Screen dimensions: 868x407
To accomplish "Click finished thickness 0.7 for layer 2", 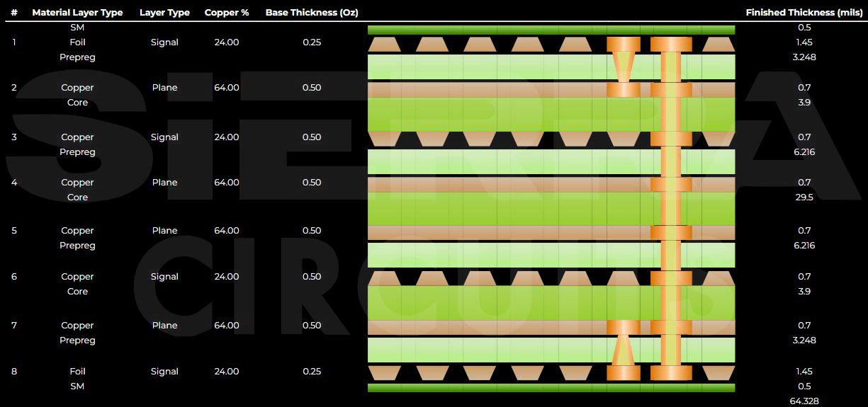I will point(804,88).
